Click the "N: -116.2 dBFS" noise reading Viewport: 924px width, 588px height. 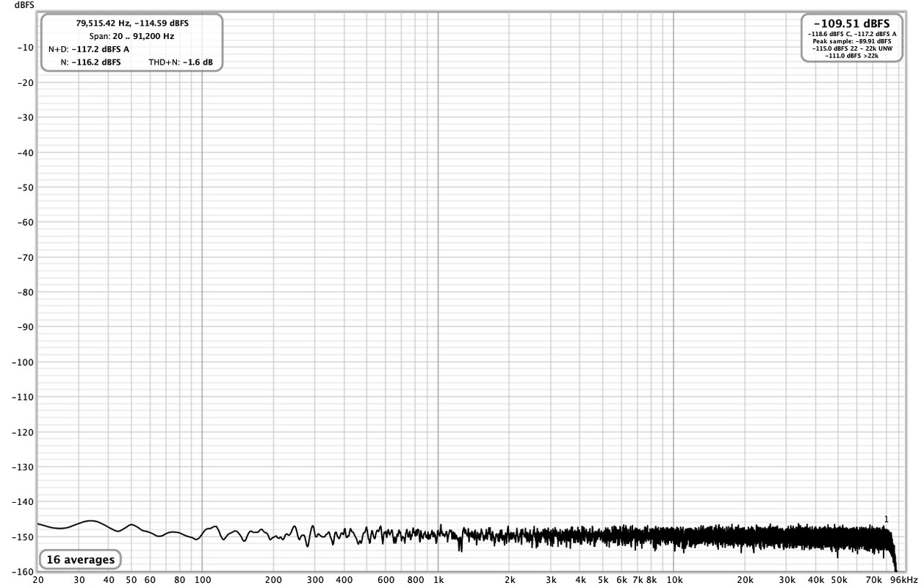[90, 62]
